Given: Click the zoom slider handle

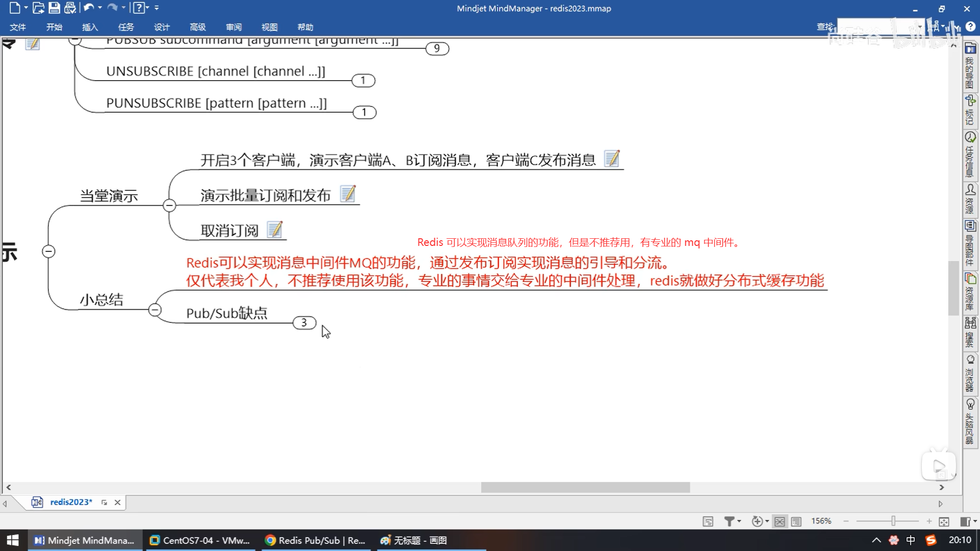Looking at the screenshot, I should (893, 521).
